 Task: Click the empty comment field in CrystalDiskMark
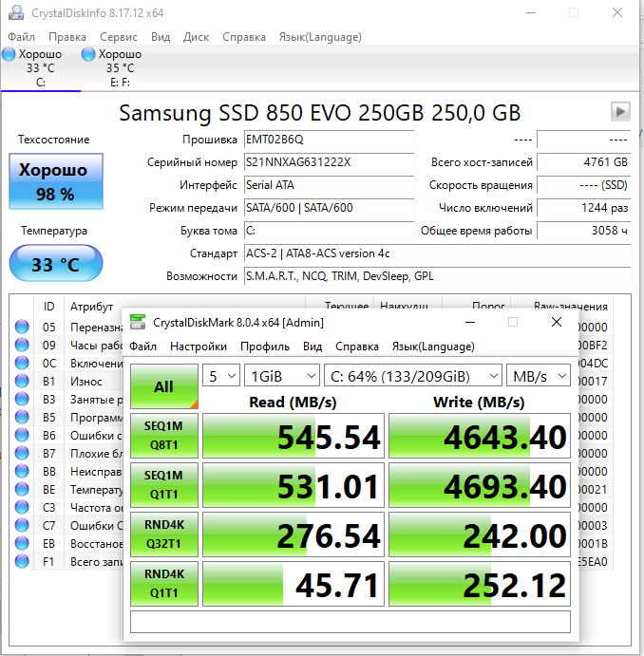pyautogui.click(x=350, y=622)
